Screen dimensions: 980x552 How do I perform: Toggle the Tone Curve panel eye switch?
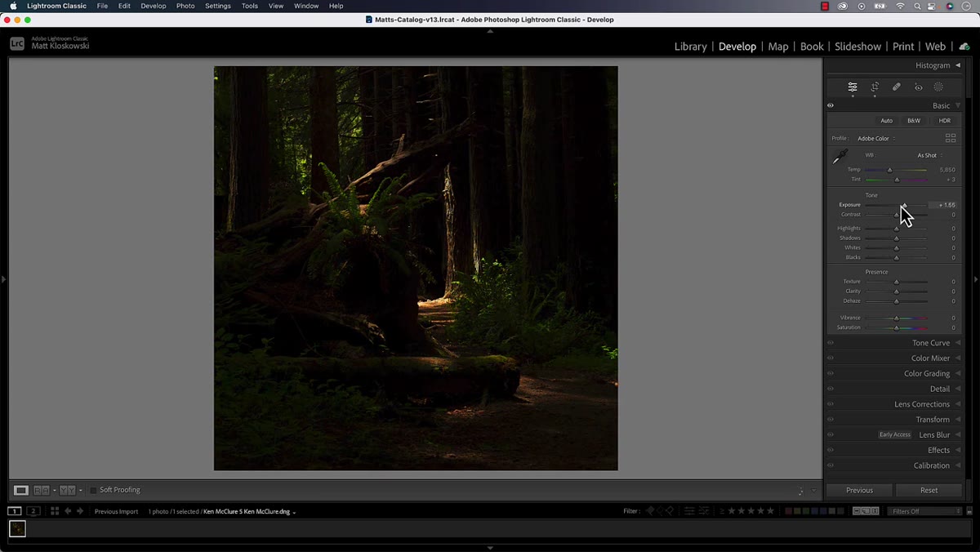click(x=831, y=343)
